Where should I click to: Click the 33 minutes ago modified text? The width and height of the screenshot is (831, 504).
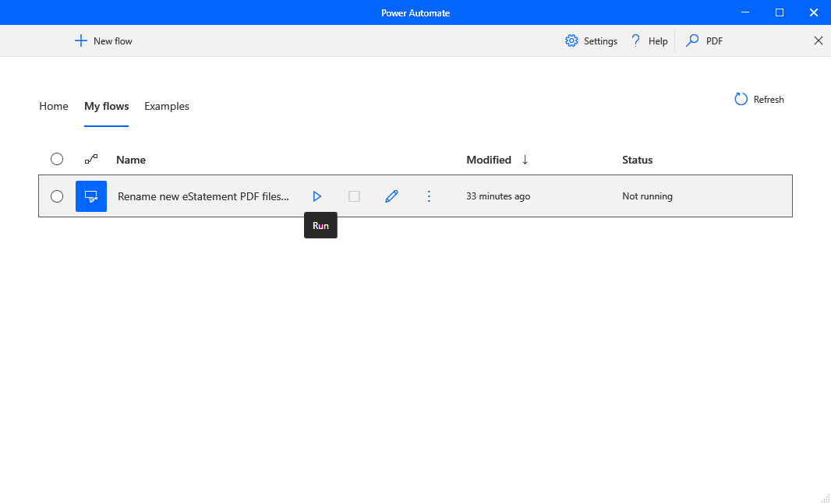498,196
